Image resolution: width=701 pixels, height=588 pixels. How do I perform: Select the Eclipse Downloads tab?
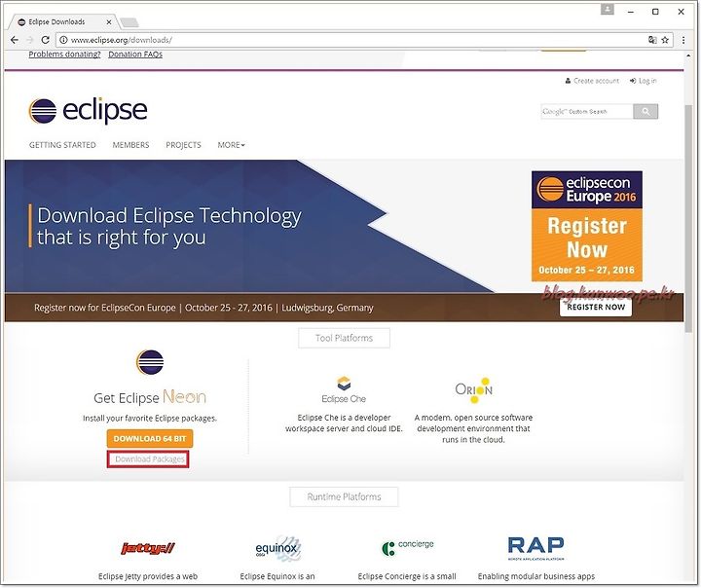(62, 22)
